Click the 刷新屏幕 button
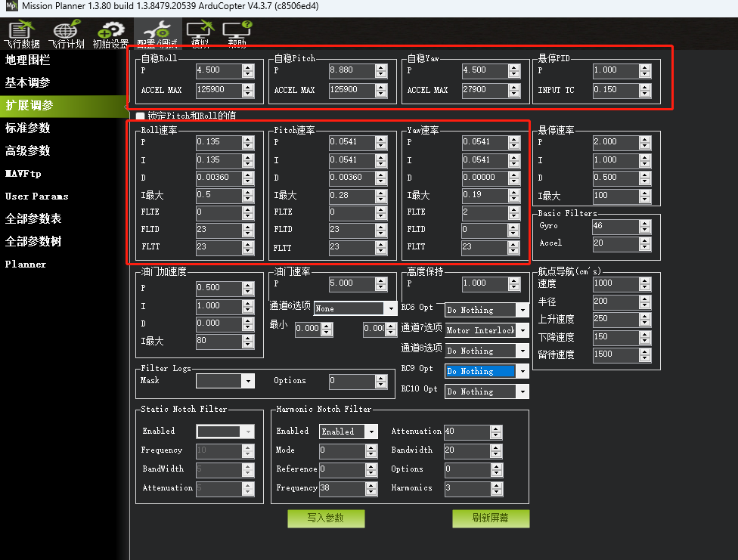738x560 pixels. (491, 519)
